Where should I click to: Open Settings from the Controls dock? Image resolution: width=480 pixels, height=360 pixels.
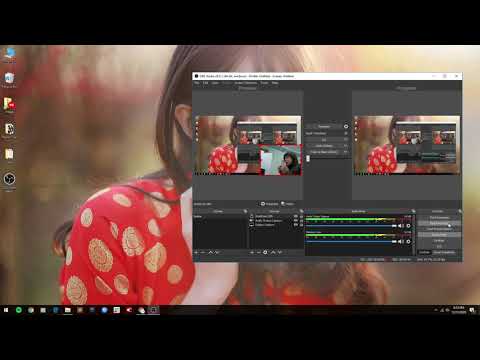coord(439,240)
